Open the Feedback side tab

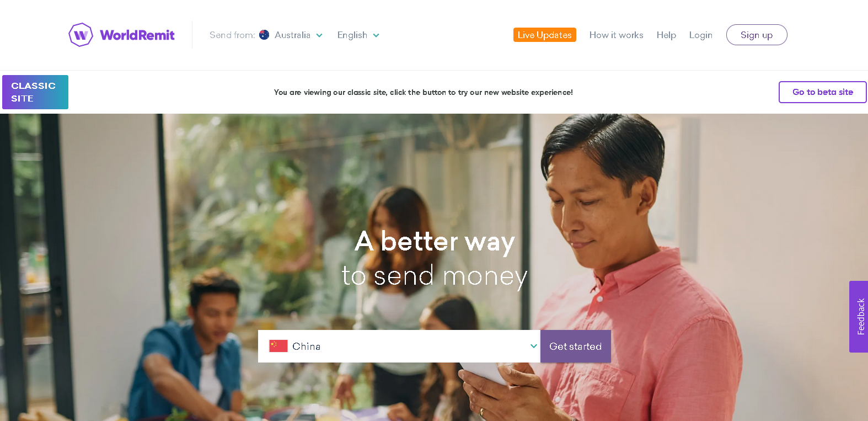click(859, 317)
